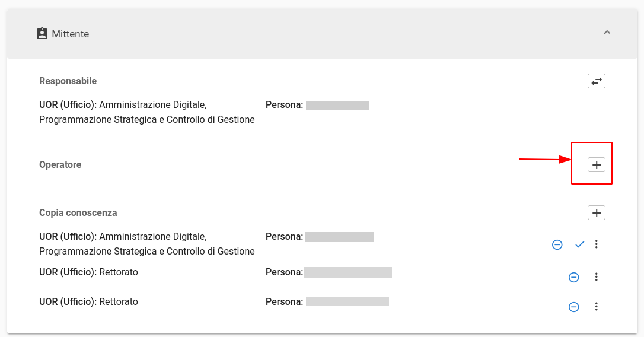The width and height of the screenshot is (644, 337).
Task: Remove the second Rettorato entry
Action: pos(574,307)
